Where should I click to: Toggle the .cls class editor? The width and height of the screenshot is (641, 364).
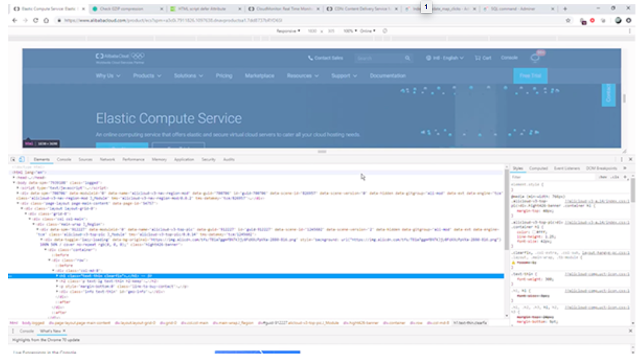click(x=615, y=176)
